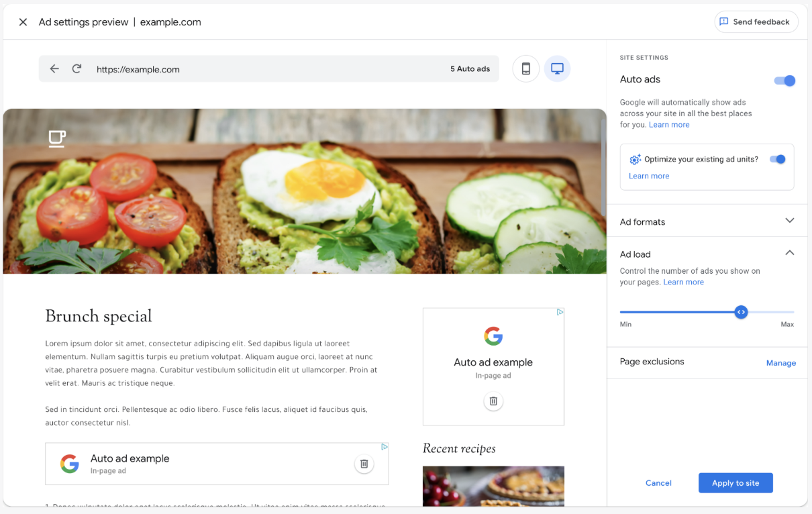Click the Ad formats label
Image resolution: width=812 pixels, height=514 pixels.
(643, 222)
